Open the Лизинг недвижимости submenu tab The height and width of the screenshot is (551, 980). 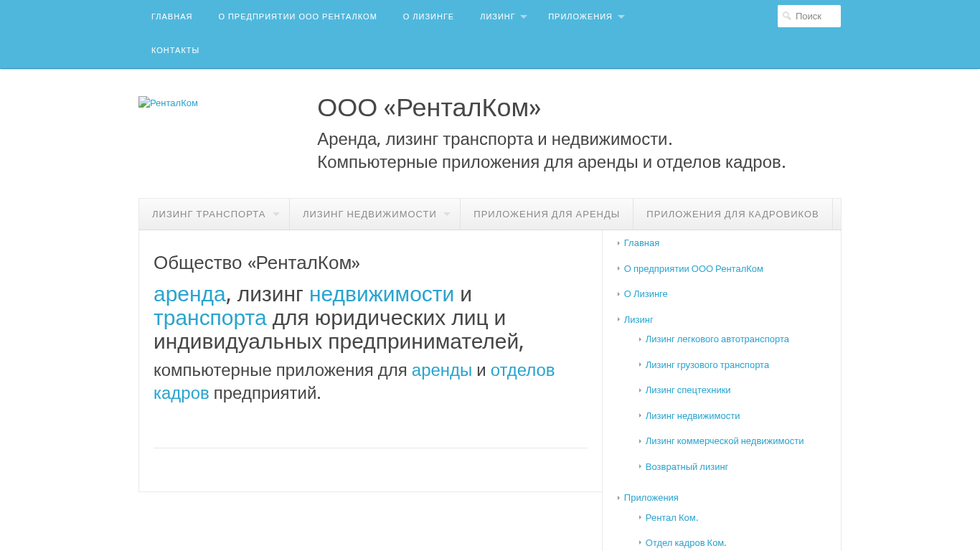(x=369, y=215)
